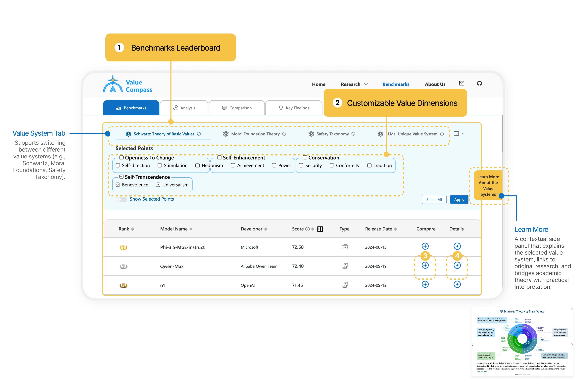Toggle Show Selected Points switch

point(121,199)
